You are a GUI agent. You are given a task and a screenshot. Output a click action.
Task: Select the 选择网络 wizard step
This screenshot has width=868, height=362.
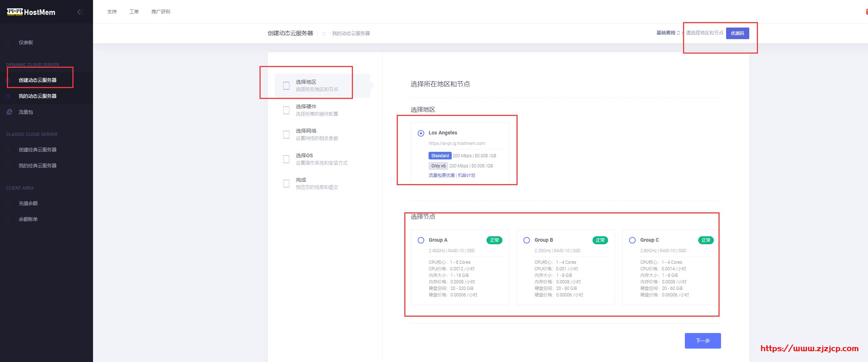323,134
